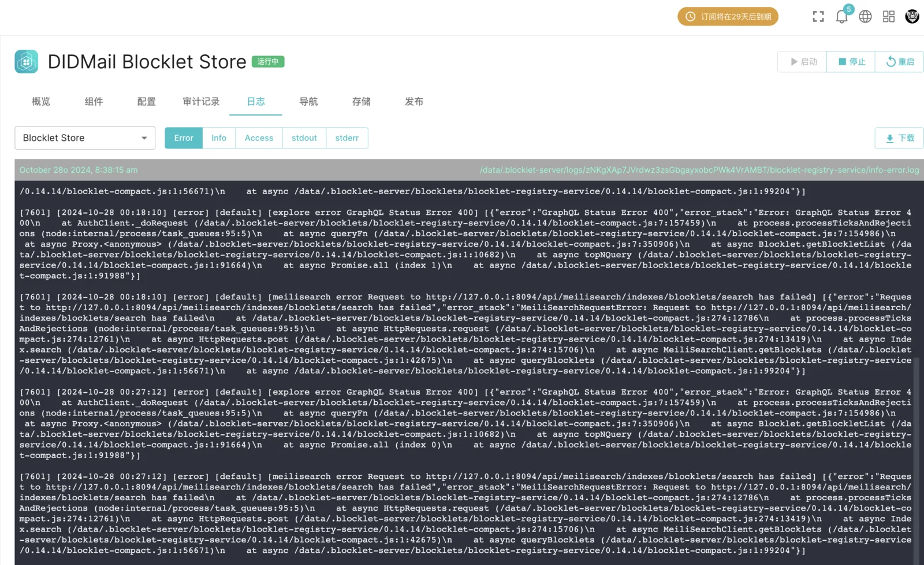924x565 pixels.
Task: Restart the blocklet with 重启 button
Action: (x=900, y=62)
